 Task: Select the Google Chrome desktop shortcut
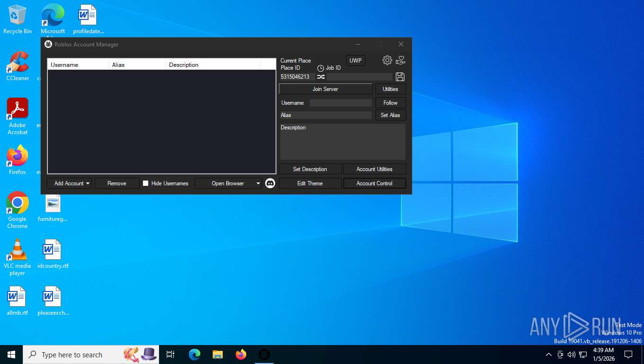(x=18, y=210)
